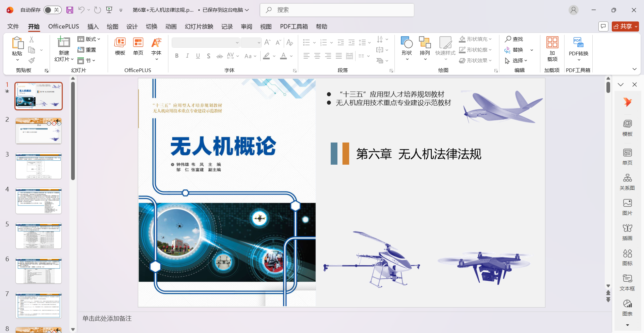The image size is (644, 333).
Task: Toggle Italic formatting
Action: click(187, 56)
